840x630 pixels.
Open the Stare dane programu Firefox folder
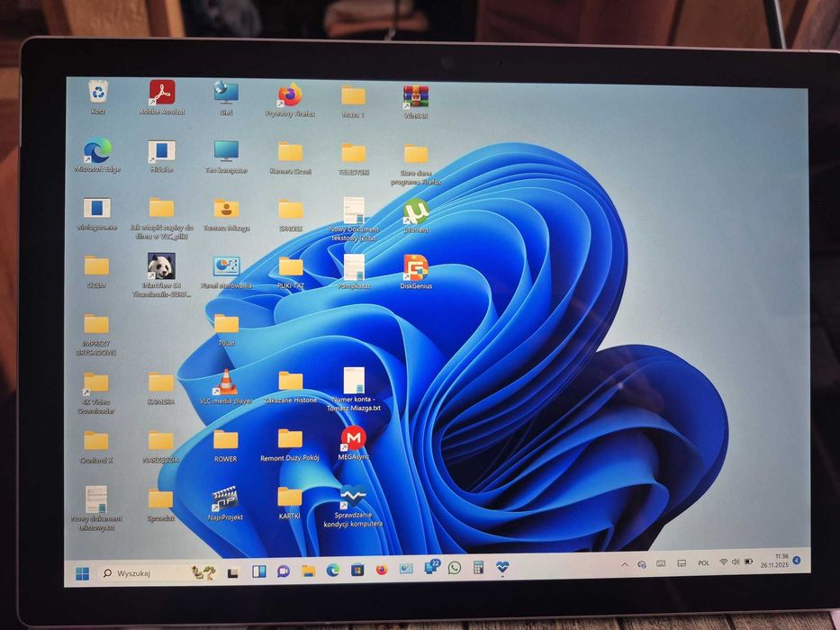coord(416,165)
